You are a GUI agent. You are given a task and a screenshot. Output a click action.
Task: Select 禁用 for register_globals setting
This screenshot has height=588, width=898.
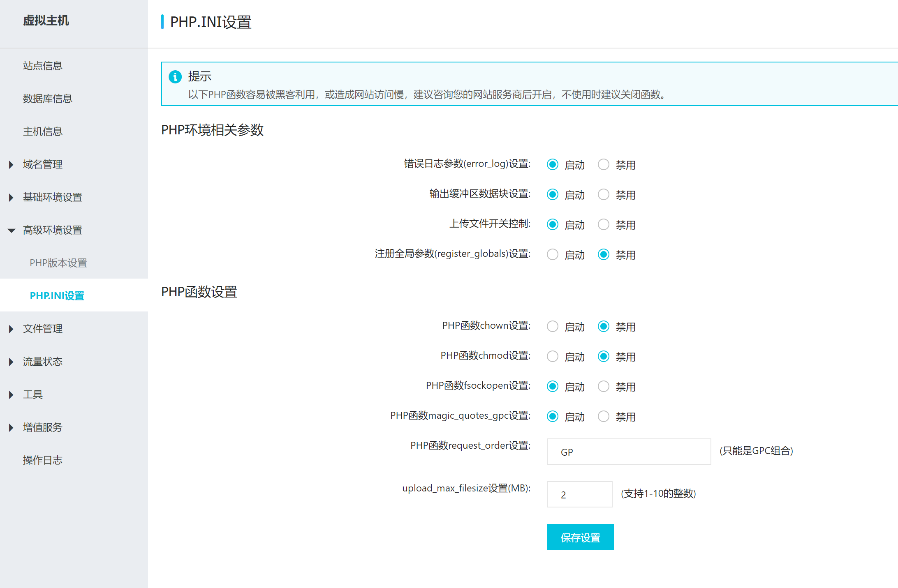pos(604,255)
